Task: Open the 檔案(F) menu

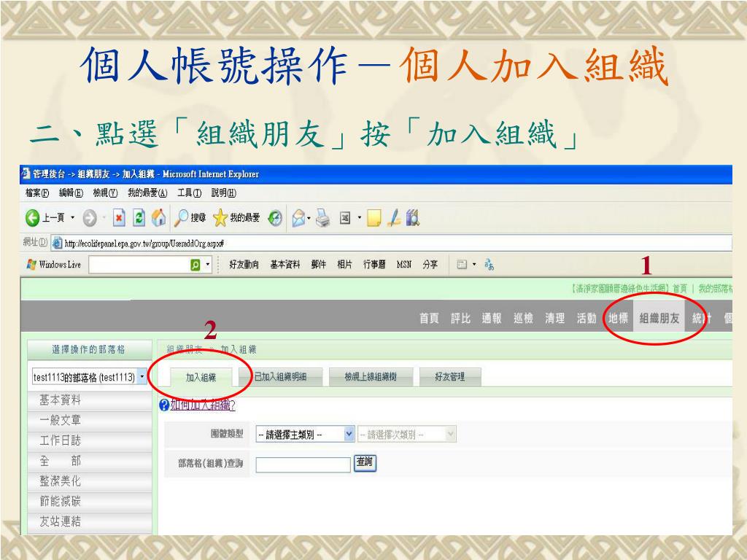Action: coord(37,192)
